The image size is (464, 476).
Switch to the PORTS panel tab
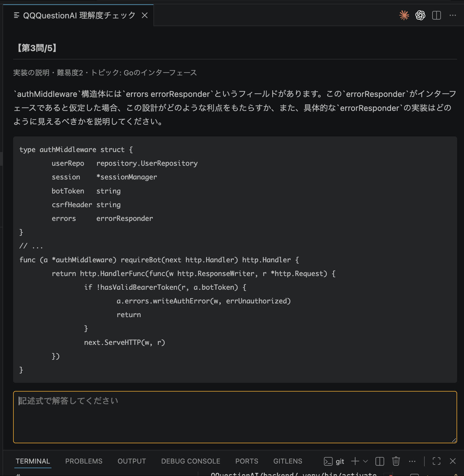(x=247, y=461)
